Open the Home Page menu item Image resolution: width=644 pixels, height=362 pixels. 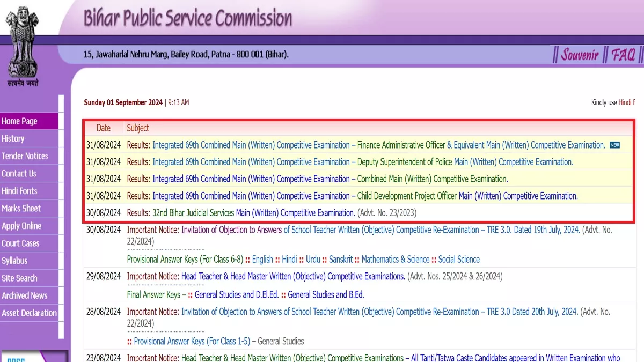(x=29, y=121)
